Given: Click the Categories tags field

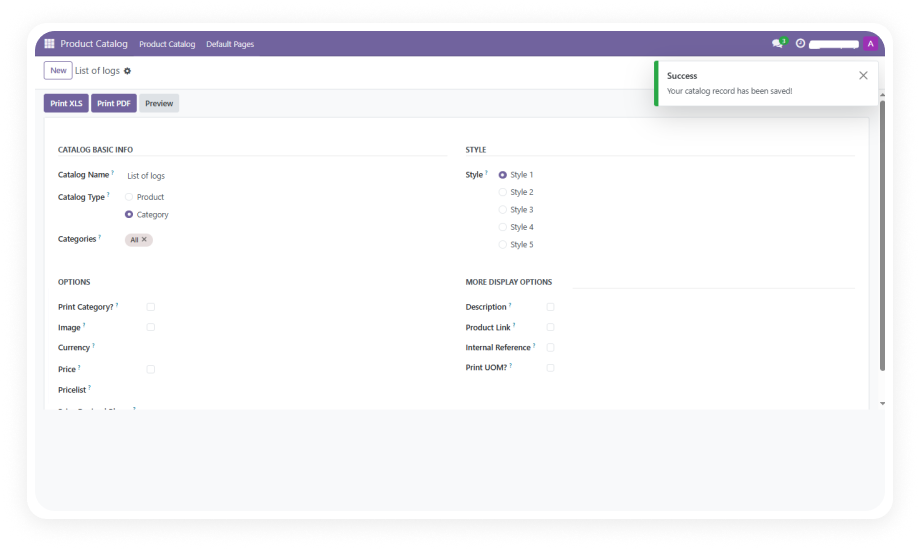Looking at the screenshot, I should (286, 239).
